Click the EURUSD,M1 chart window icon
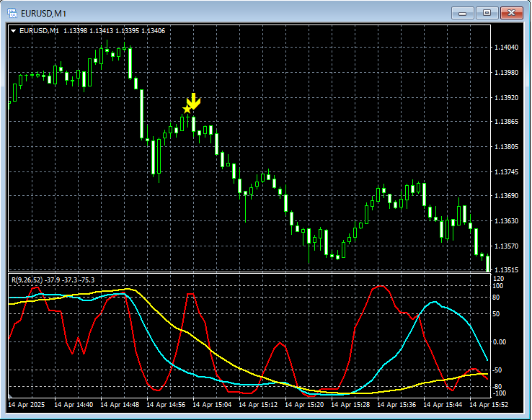This screenshot has height=420, width=532. tap(12, 13)
